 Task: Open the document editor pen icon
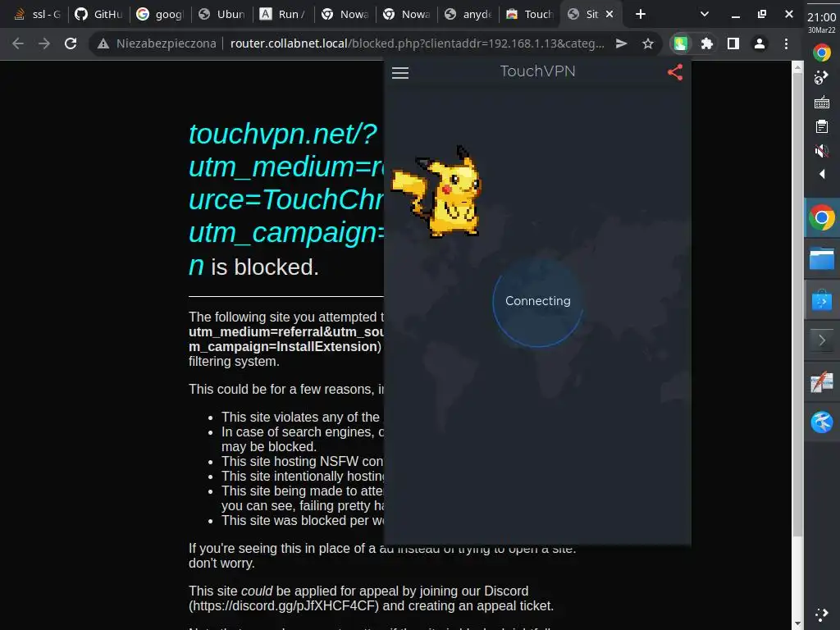[822, 382]
